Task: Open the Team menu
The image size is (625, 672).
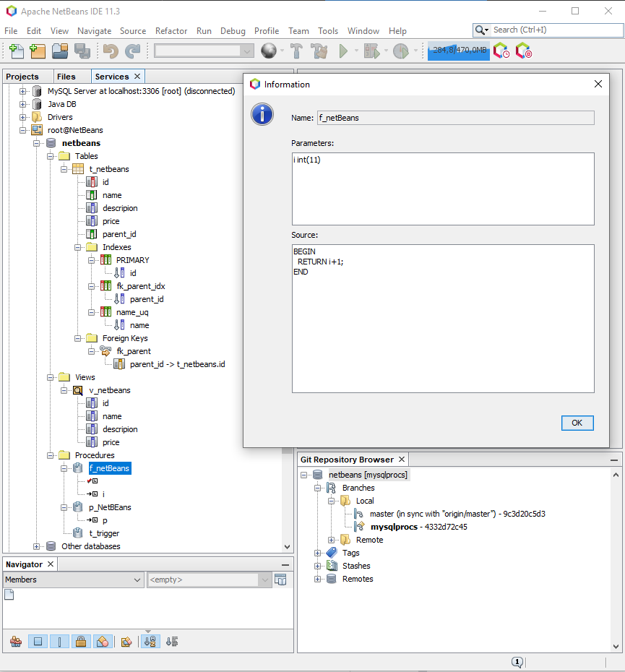Action: tap(298, 31)
